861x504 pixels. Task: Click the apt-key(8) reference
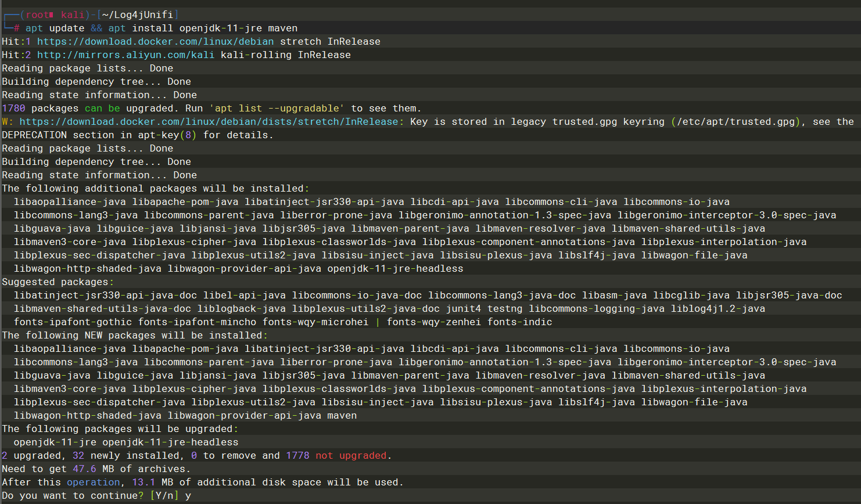coord(167,135)
